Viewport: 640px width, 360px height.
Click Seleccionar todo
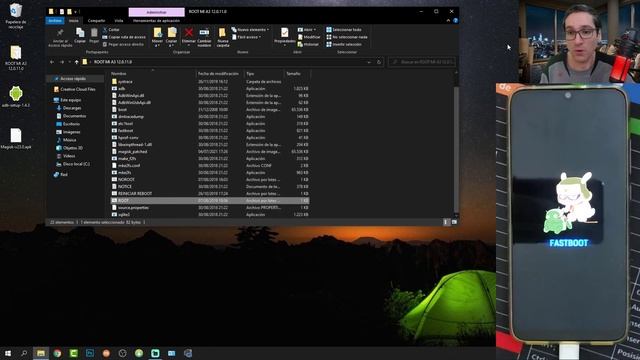click(344, 30)
